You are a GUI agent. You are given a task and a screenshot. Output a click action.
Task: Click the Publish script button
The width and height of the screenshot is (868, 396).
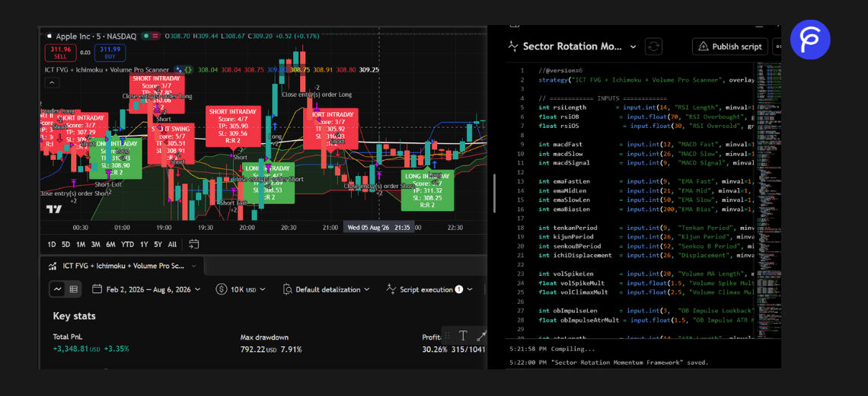tap(730, 46)
